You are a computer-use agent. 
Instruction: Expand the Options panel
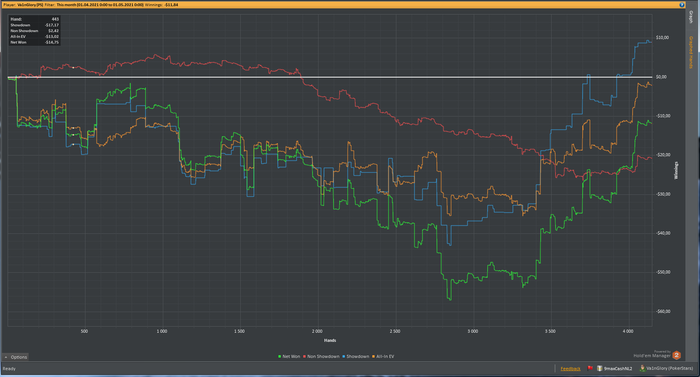coord(16,357)
